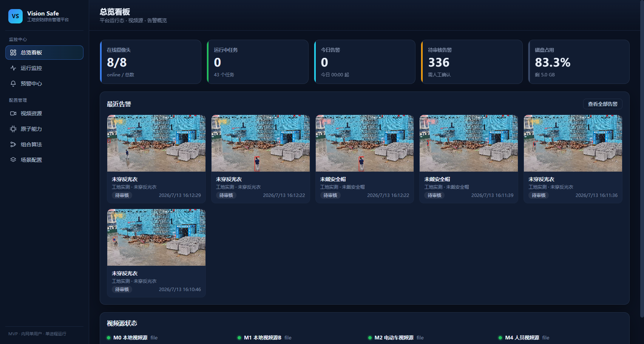The width and height of the screenshot is (644, 344).
Task: Click the timestamp 2026/7/13 16:10:46
Action: pos(180,290)
